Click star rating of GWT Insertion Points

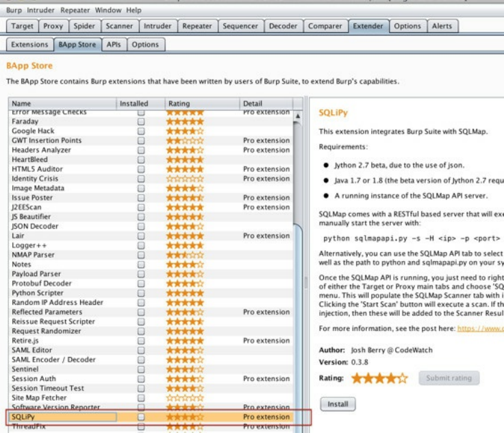[185, 140]
